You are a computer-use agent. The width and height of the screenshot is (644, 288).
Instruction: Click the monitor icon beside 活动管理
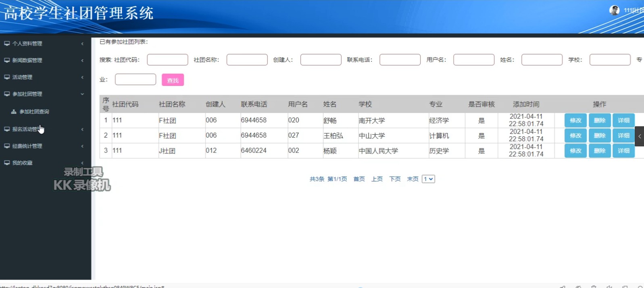pos(7,77)
